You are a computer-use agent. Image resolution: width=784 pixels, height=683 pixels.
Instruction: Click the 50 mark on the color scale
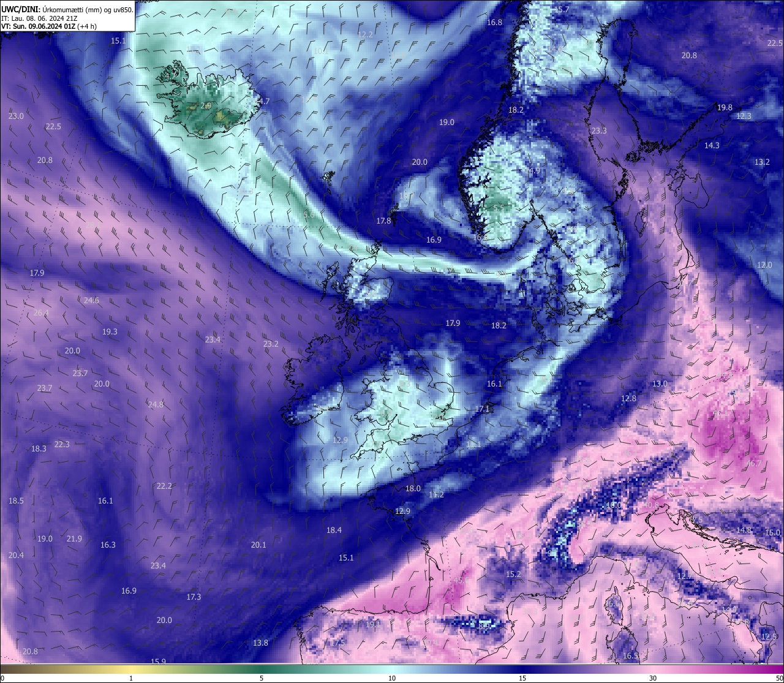[x=779, y=678]
